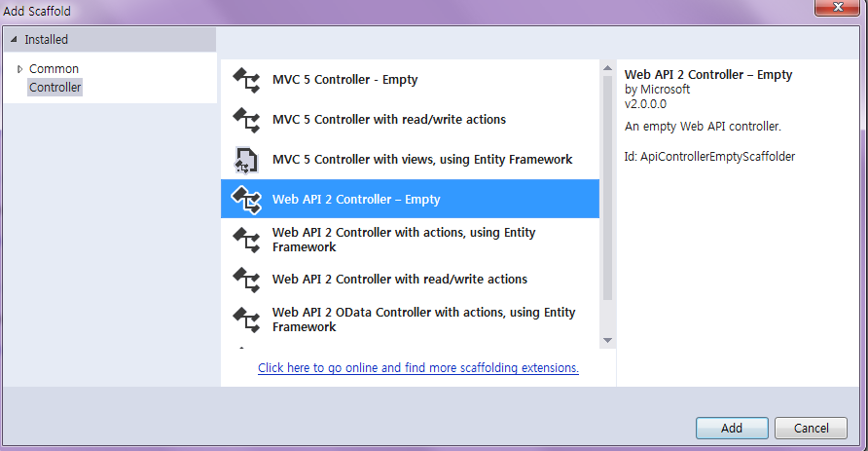Image resolution: width=868 pixels, height=451 pixels.
Task: Select Common category in the tree
Action: (54, 69)
